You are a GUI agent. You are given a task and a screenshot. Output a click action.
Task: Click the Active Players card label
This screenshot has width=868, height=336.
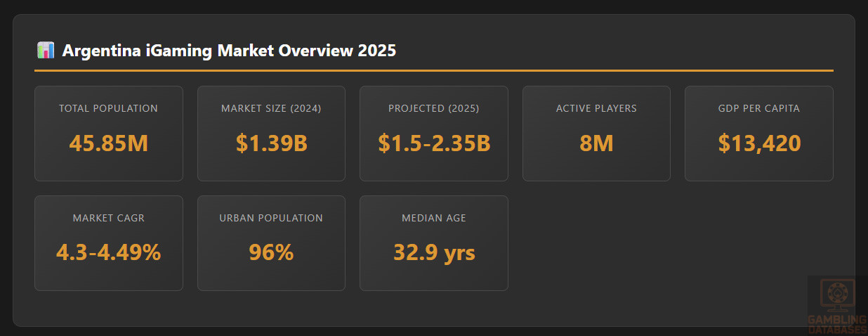coord(596,108)
